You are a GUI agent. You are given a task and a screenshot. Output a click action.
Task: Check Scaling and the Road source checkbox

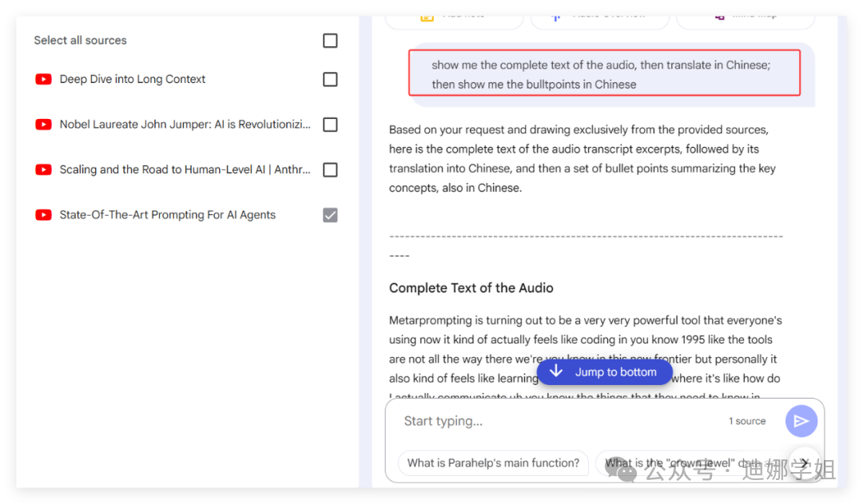point(330,169)
